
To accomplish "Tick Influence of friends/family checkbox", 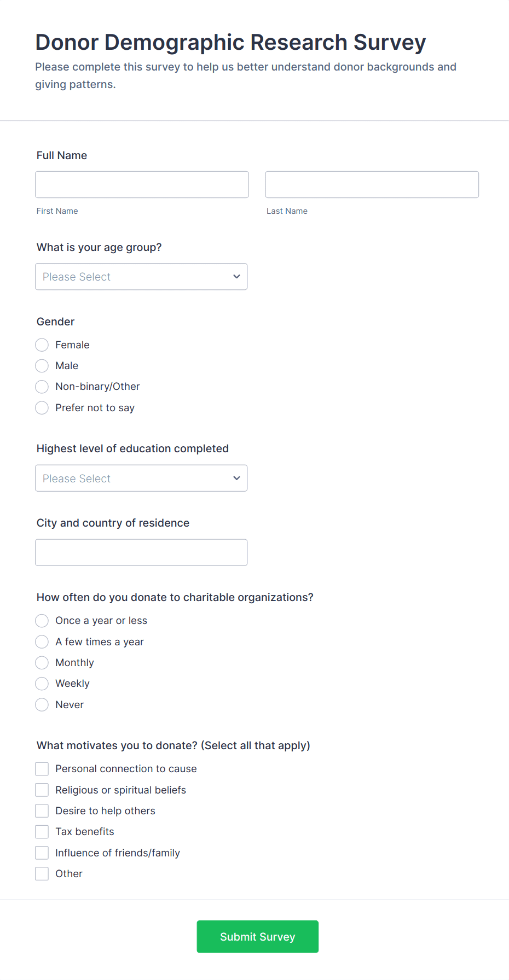I will (42, 853).
